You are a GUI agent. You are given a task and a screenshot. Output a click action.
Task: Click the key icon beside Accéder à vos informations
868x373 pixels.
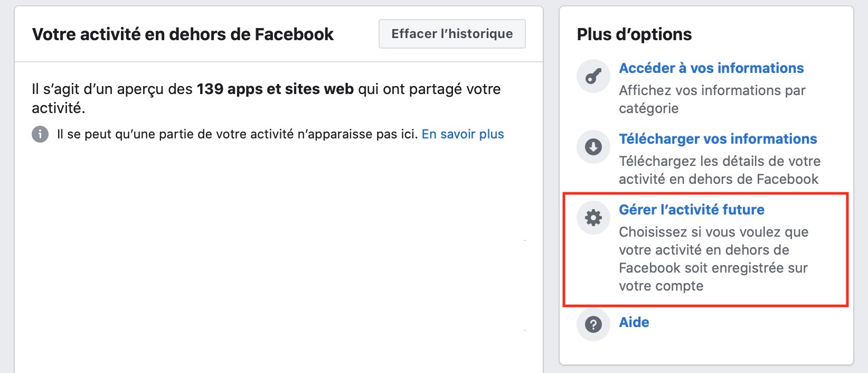tap(593, 76)
